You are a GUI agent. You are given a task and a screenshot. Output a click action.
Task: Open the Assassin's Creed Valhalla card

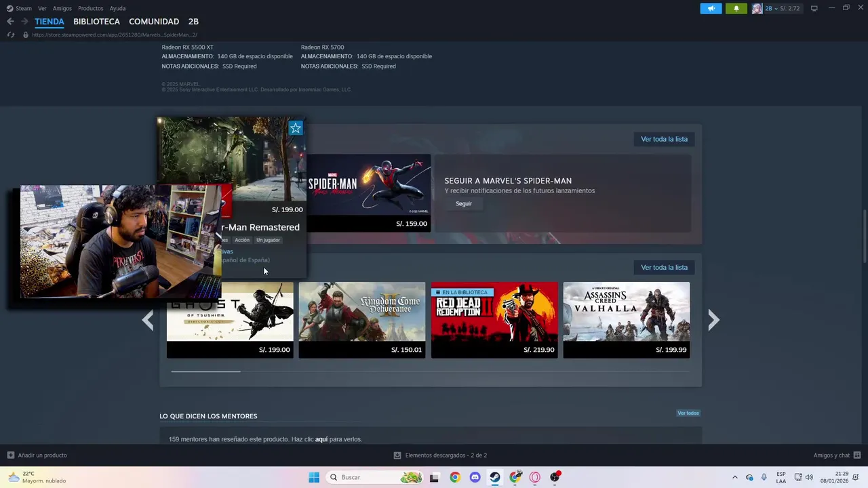[x=627, y=320]
